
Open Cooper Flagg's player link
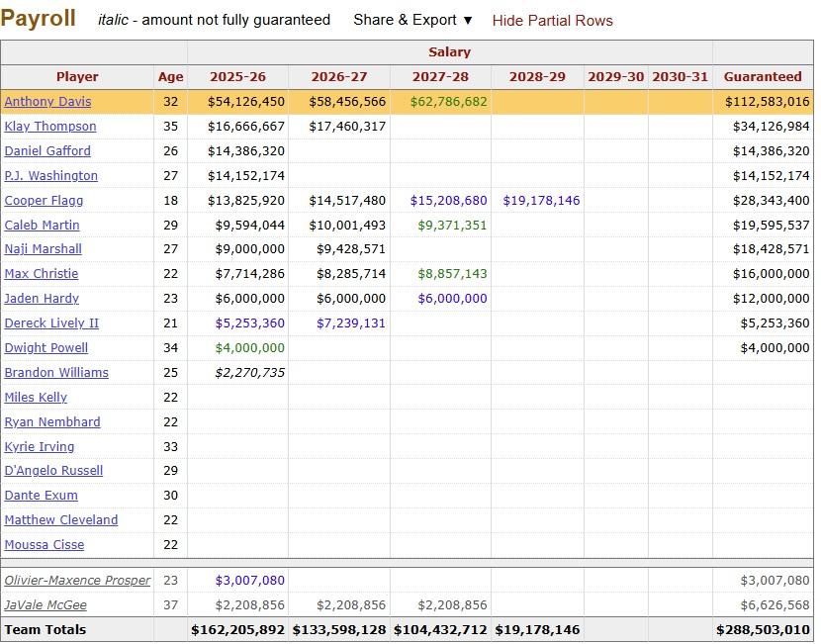[44, 201]
